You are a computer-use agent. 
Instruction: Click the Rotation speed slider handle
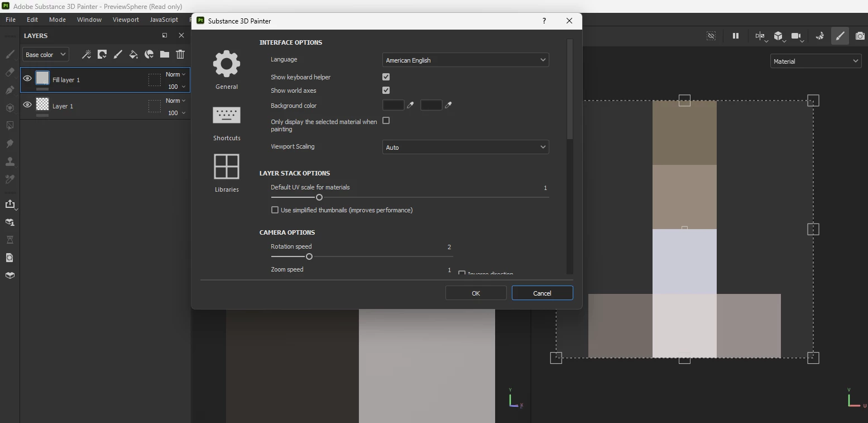pyautogui.click(x=309, y=256)
